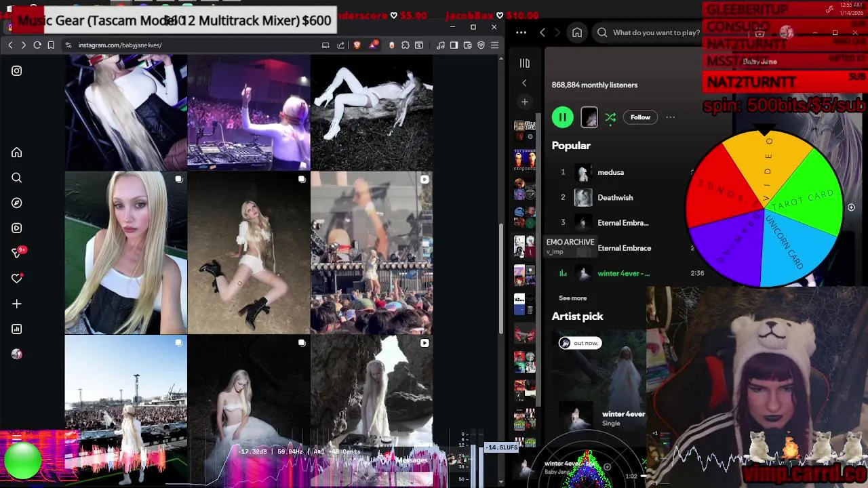
Task: Open DJ booth purple crowd post
Action: coord(249,113)
